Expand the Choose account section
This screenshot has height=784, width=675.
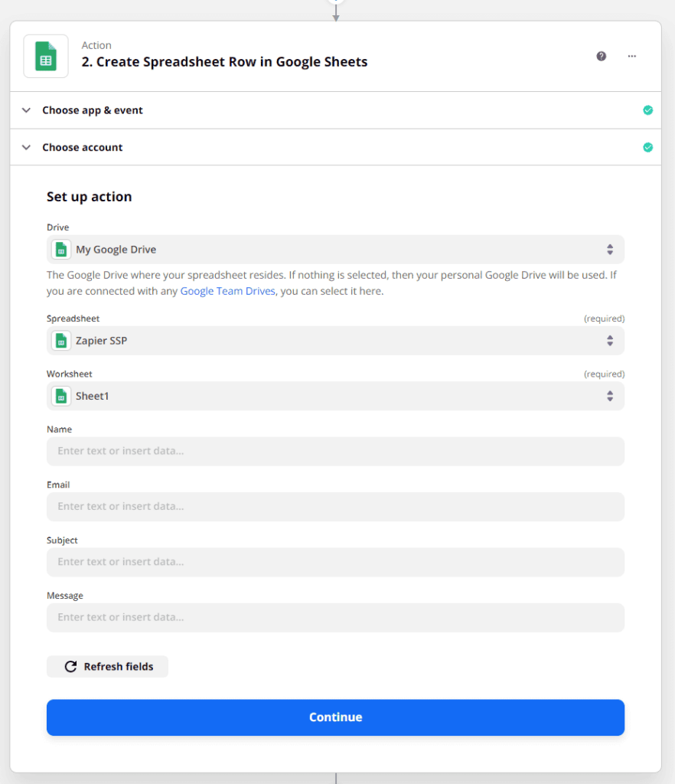(x=336, y=148)
